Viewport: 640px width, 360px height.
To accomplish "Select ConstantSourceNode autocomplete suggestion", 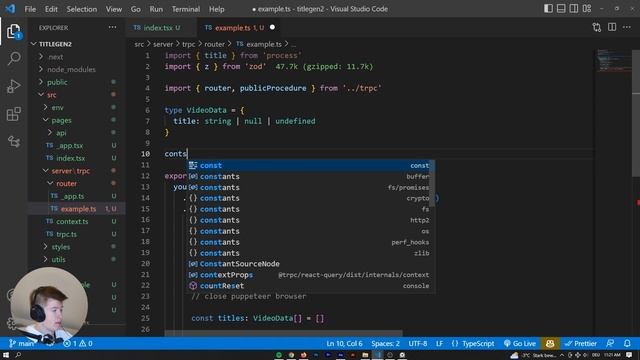I will pyautogui.click(x=309, y=264).
